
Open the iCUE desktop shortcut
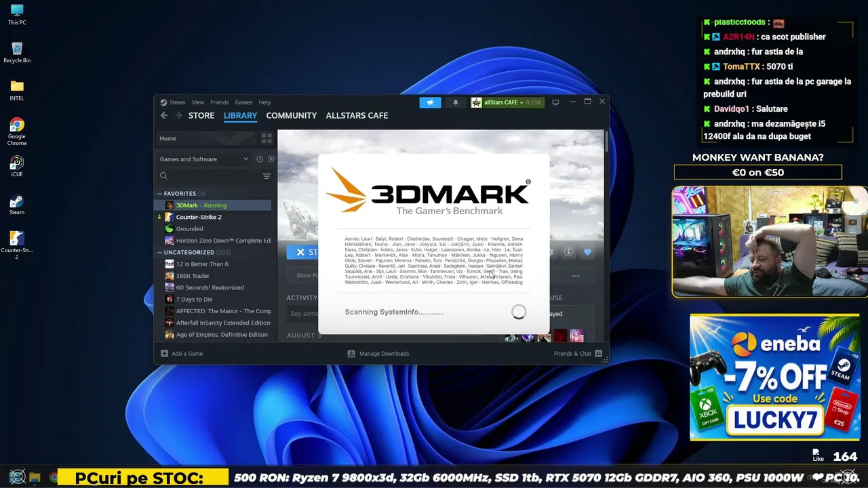tap(17, 166)
